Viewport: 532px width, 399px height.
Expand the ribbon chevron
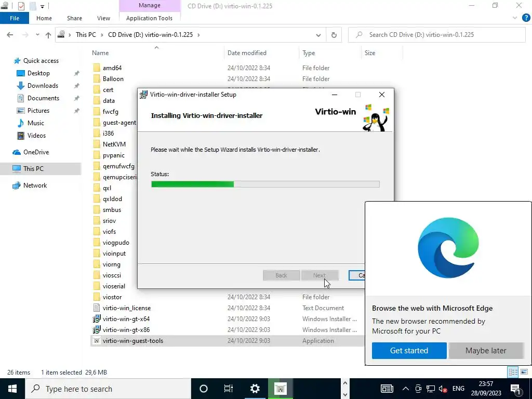coord(515,18)
